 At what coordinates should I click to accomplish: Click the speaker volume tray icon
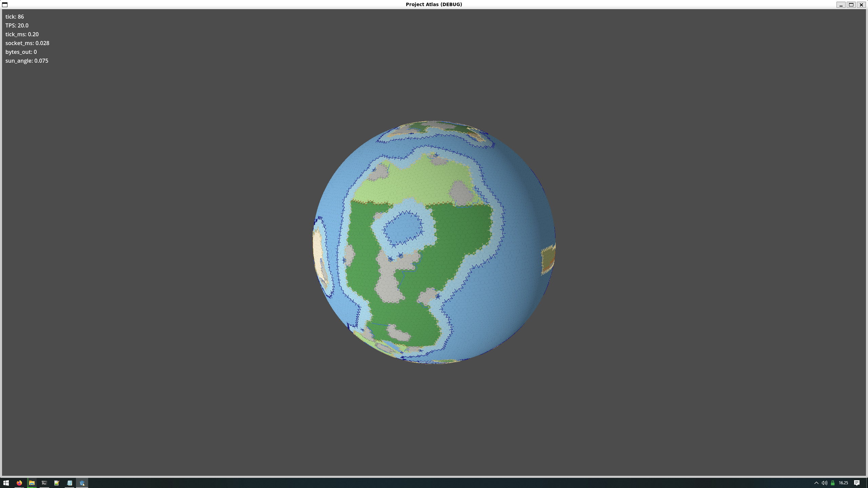824,483
